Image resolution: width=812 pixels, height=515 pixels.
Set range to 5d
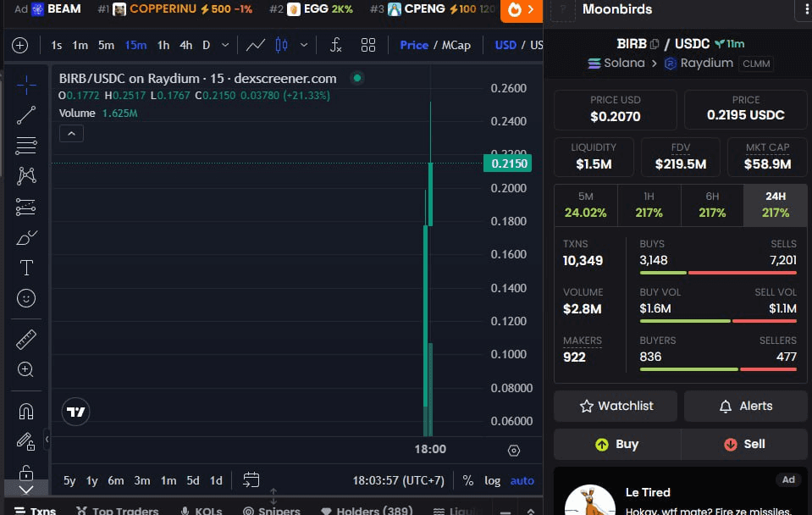point(193,481)
